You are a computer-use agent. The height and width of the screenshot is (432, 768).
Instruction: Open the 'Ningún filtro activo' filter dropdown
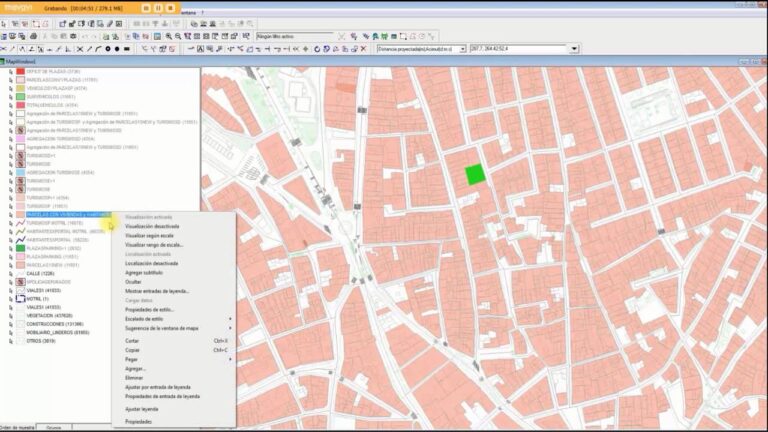[x=294, y=36]
